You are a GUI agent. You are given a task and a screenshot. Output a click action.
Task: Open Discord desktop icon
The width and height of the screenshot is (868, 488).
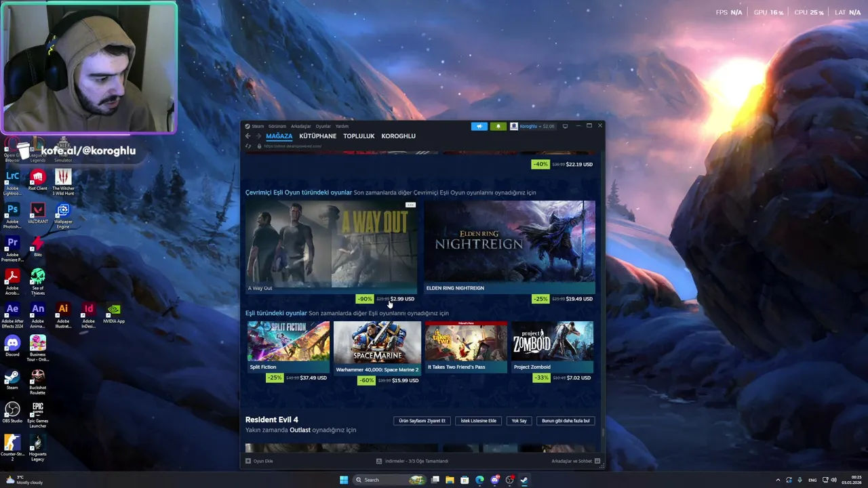[12, 346]
